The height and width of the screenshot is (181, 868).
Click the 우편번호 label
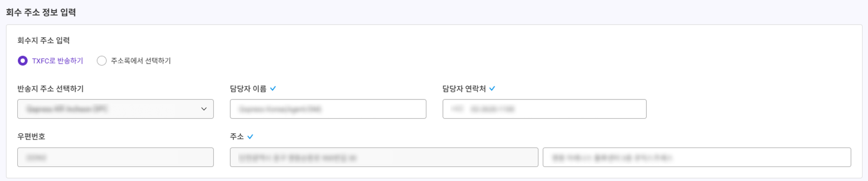[31, 136]
